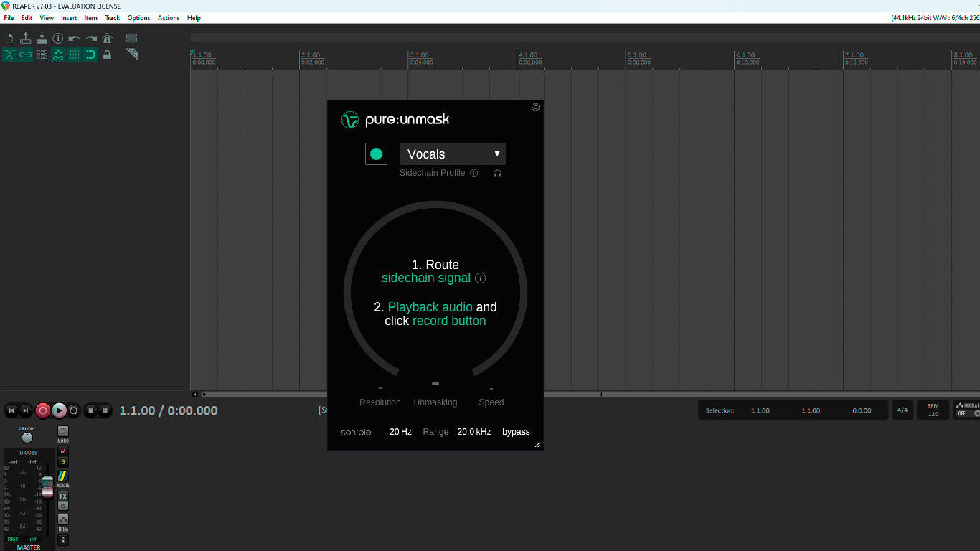
Task: Click the master volume fader
Action: [x=47, y=486]
